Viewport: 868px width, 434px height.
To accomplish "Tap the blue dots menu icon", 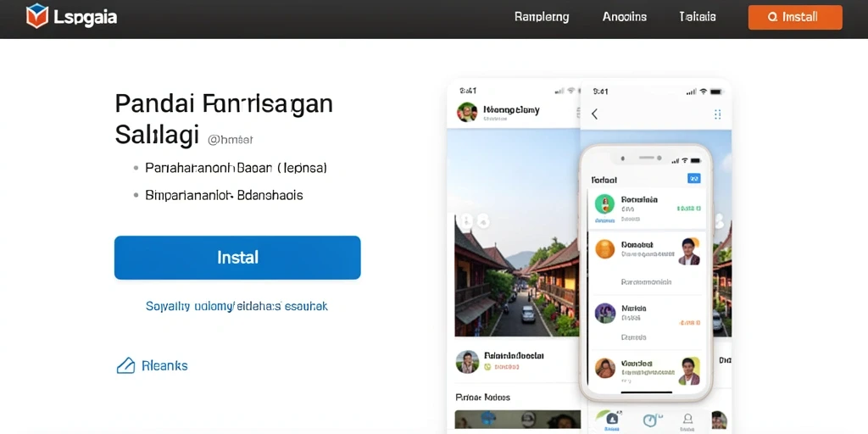I will click(717, 114).
